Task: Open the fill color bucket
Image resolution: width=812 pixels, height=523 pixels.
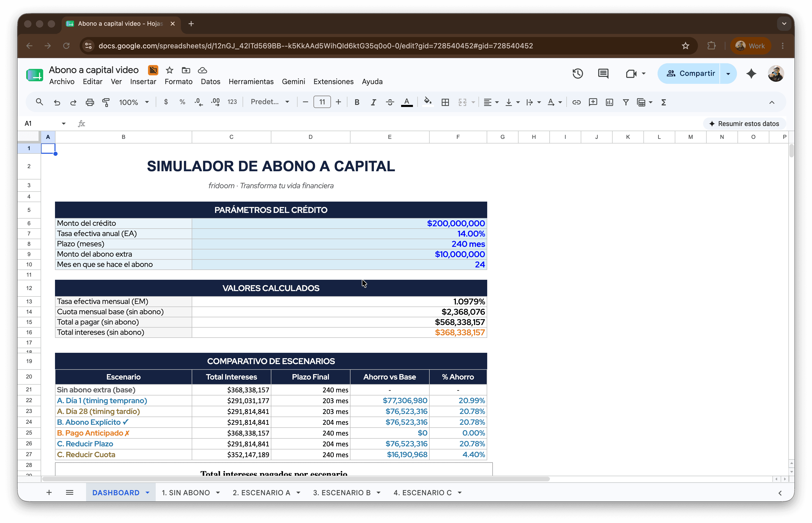Action: tap(428, 102)
